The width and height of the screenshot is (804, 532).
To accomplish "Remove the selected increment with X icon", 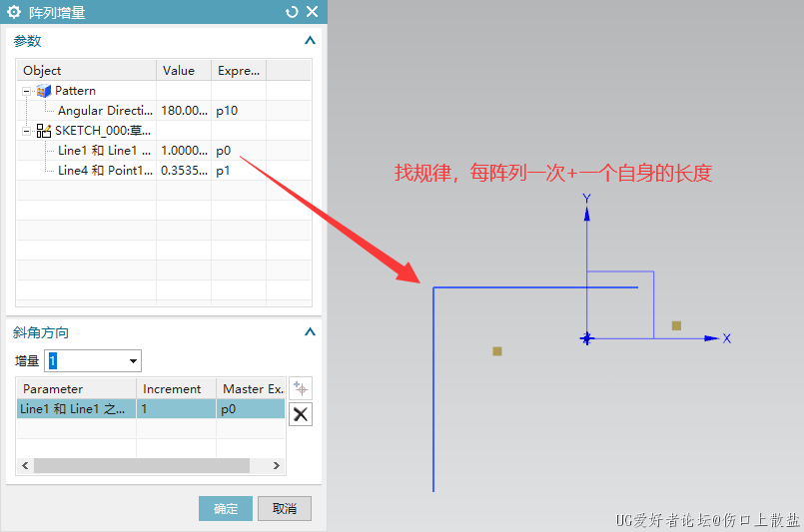I will (x=300, y=414).
